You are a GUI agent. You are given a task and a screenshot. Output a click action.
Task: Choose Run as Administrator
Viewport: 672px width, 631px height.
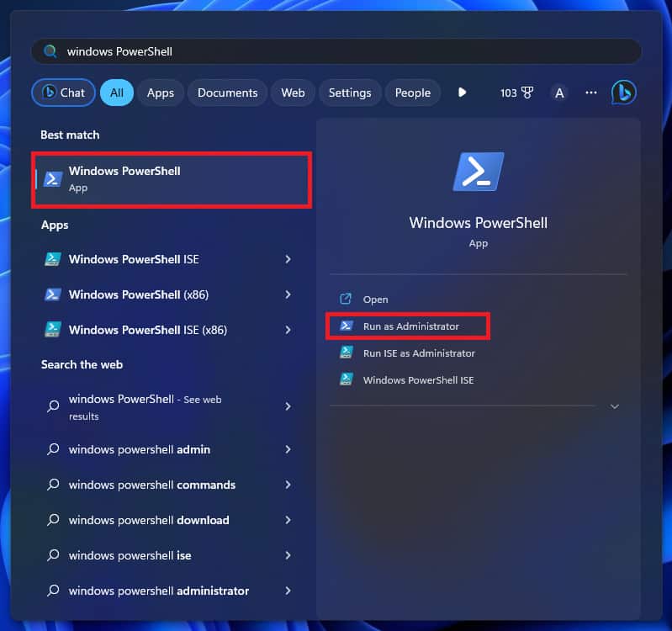(410, 326)
